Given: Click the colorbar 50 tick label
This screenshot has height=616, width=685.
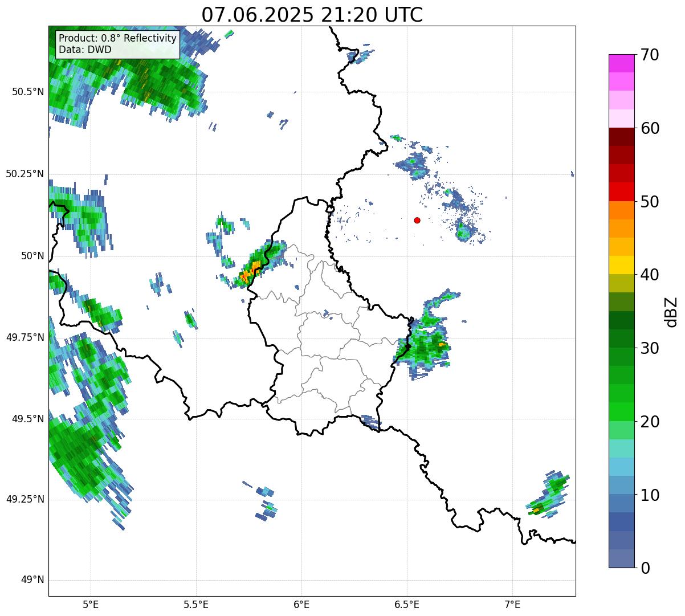Looking at the screenshot, I should click(x=650, y=202).
